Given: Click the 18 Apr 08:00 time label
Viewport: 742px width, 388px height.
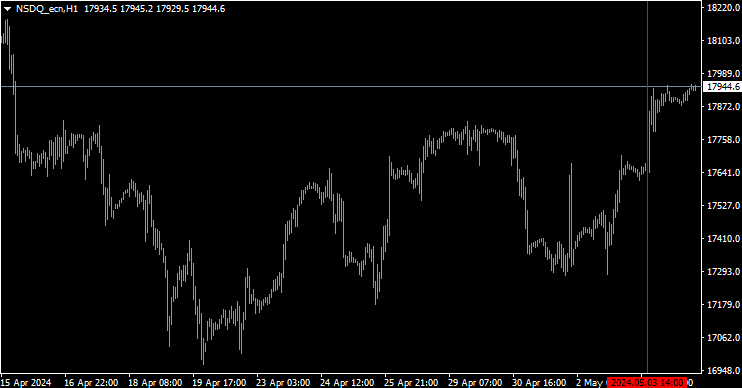Looking at the screenshot, I should click(155, 382).
